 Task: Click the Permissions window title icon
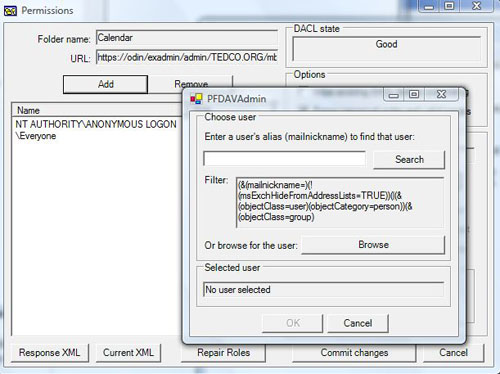point(10,11)
